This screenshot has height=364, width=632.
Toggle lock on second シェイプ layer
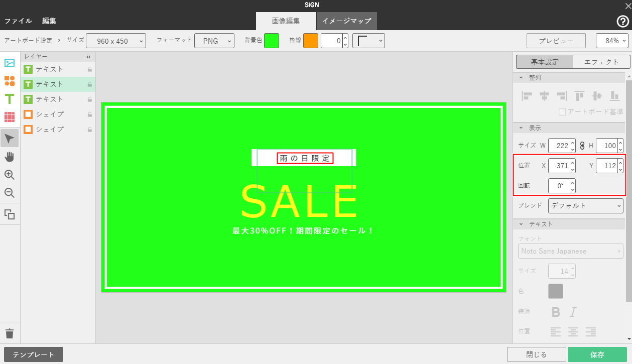(x=90, y=130)
